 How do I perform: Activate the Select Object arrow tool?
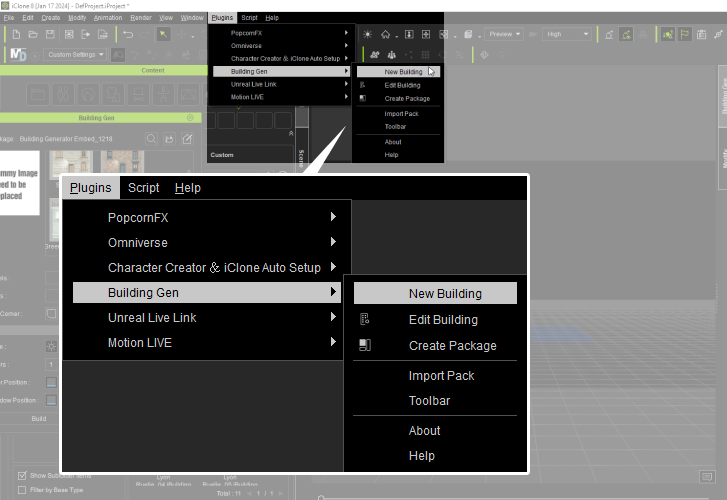[x=163, y=34]
